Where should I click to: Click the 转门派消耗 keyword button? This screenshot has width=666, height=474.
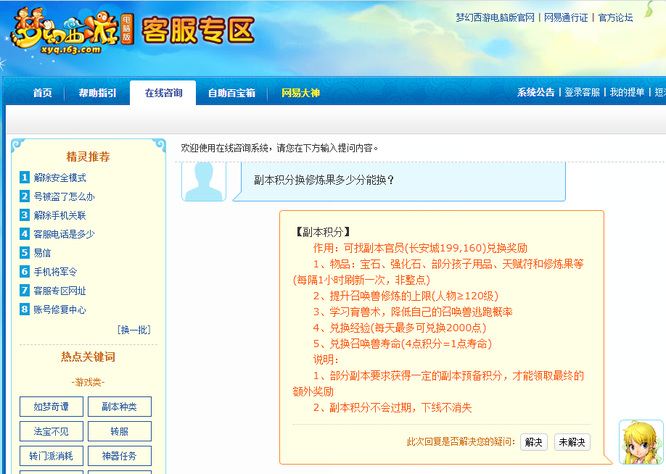[x=51, y=456]
